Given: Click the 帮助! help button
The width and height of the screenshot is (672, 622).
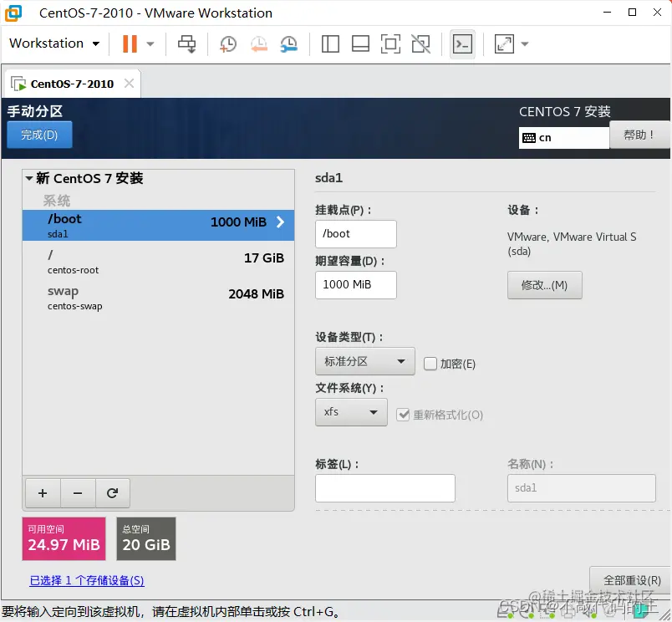Looking at the screenshot, I should (639, 135).
